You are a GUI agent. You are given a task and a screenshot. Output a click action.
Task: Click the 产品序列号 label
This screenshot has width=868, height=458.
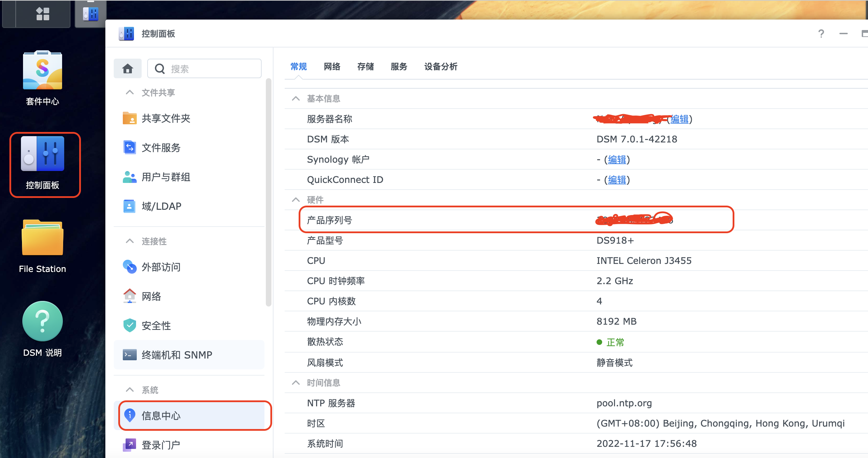(x=330, y=220)
